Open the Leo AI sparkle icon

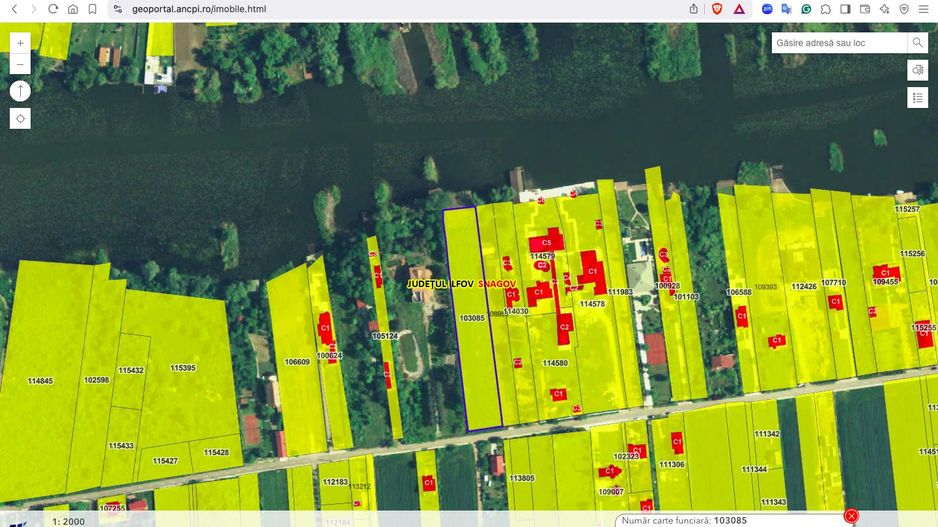(x=884, y=9)
